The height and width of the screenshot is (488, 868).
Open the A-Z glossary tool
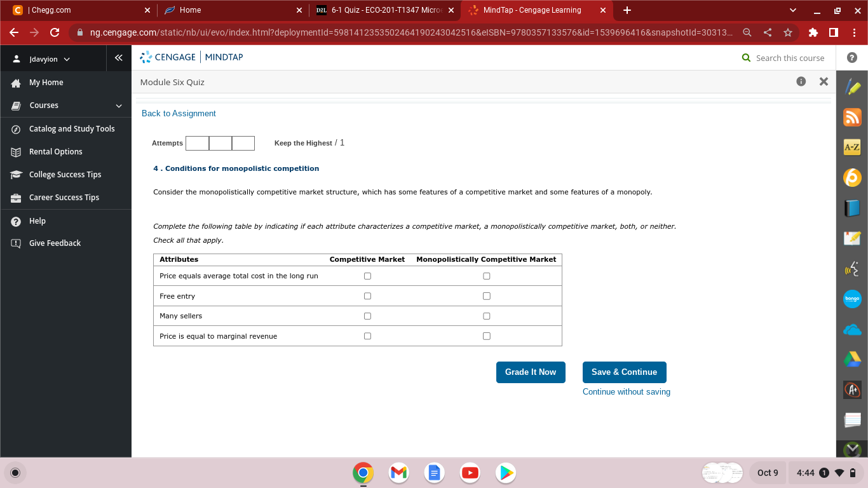(x=852, y=147)
